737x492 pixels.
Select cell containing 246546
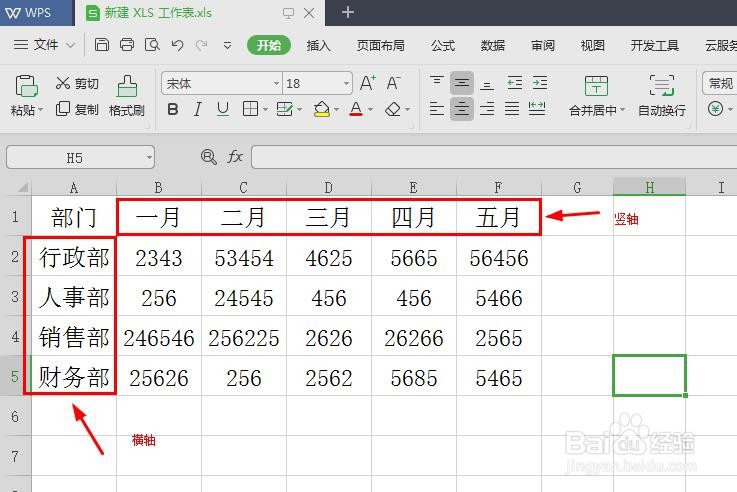point(159,337)
